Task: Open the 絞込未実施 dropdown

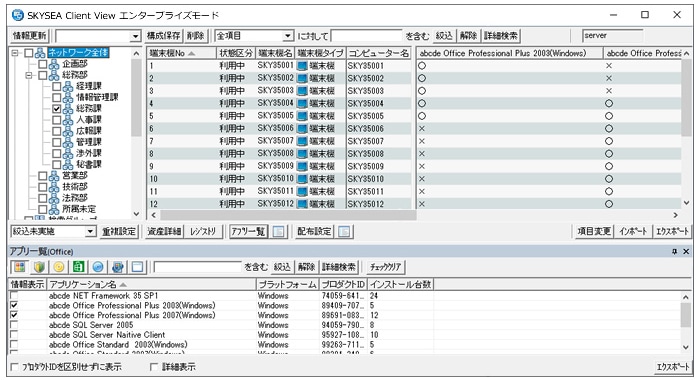Action: (x=91, y=231)
